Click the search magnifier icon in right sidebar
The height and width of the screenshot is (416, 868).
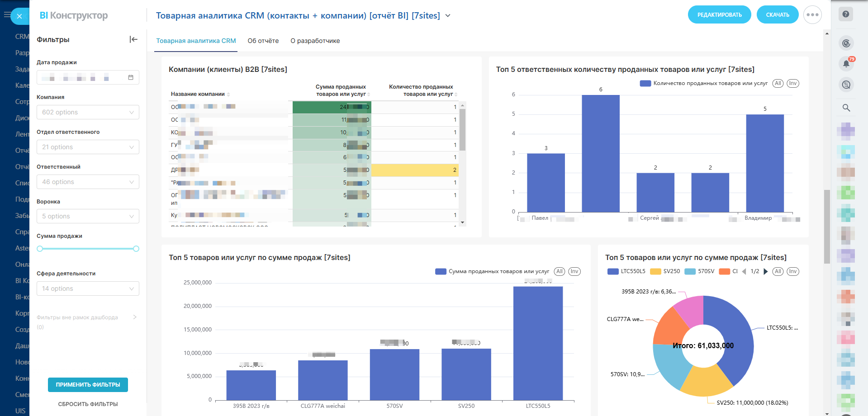pyautogui.click(x=846, y=108)
